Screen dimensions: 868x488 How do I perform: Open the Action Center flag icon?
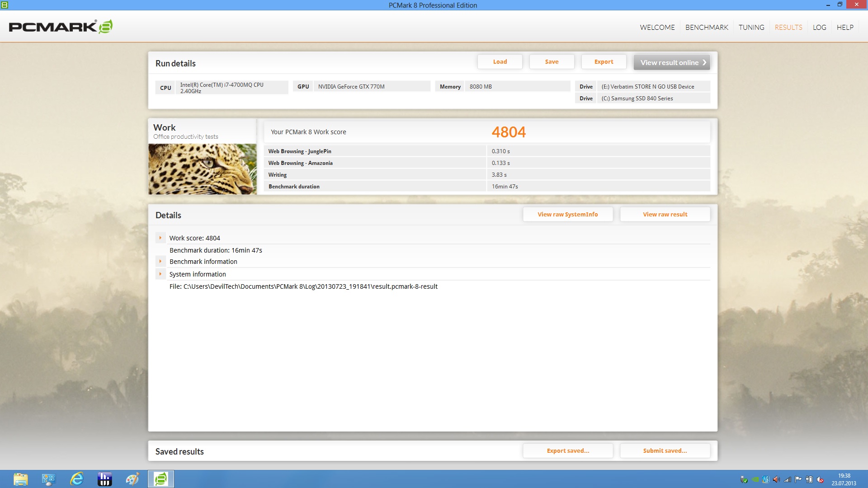tap(798, 479)
